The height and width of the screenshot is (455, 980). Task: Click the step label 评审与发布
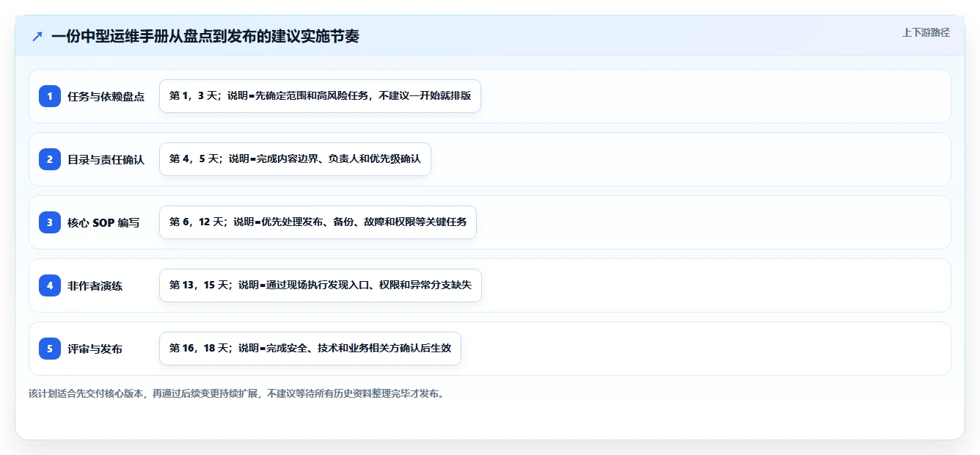pyautogui.click(x=95, y=349)
